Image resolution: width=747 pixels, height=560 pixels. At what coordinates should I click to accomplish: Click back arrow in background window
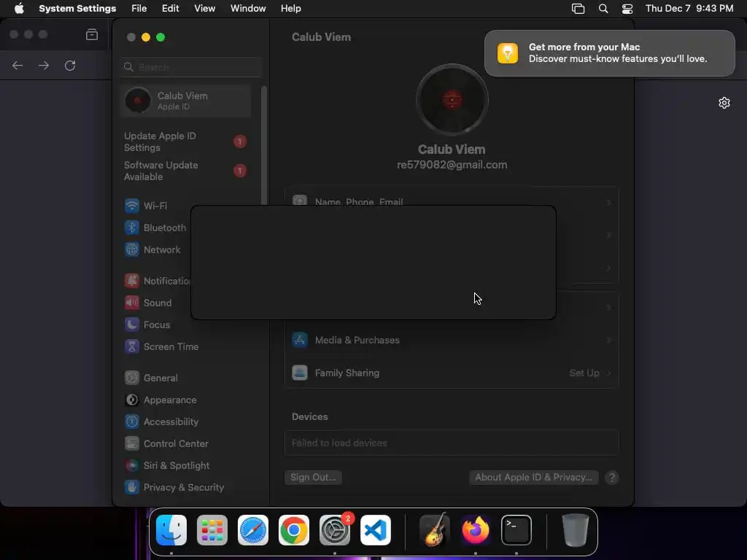tap(18, 65)
